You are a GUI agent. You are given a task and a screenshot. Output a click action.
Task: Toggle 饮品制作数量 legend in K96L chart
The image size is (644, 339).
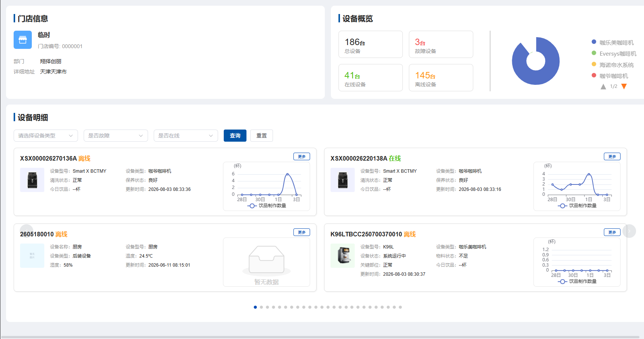click(577, 281)
